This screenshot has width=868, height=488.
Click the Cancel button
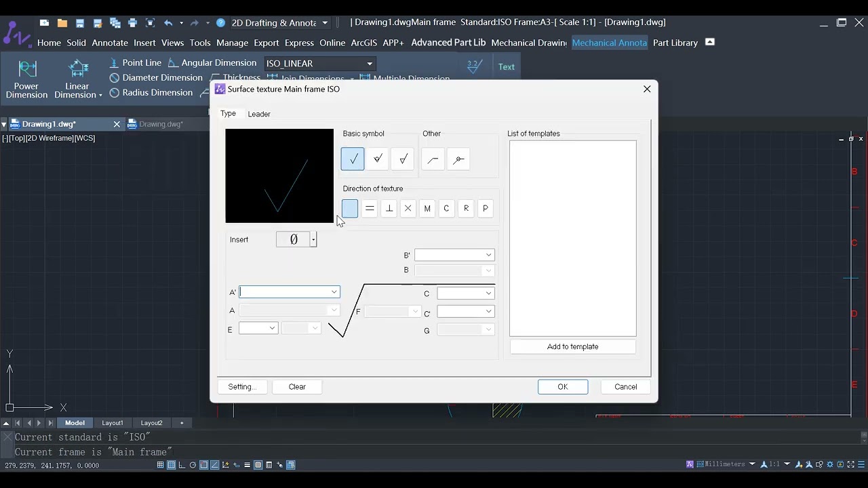[626, 387]
